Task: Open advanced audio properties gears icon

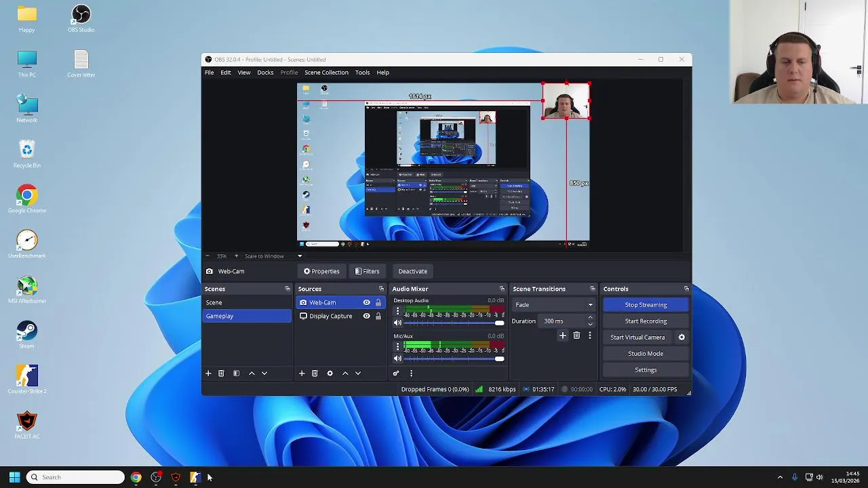Action: click(x=396, y=373)
